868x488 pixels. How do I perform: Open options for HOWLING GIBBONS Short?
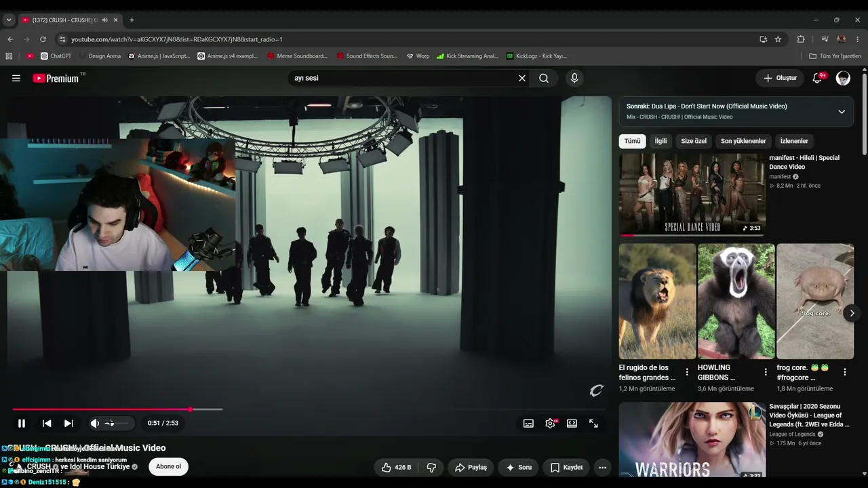pos(766,372)
